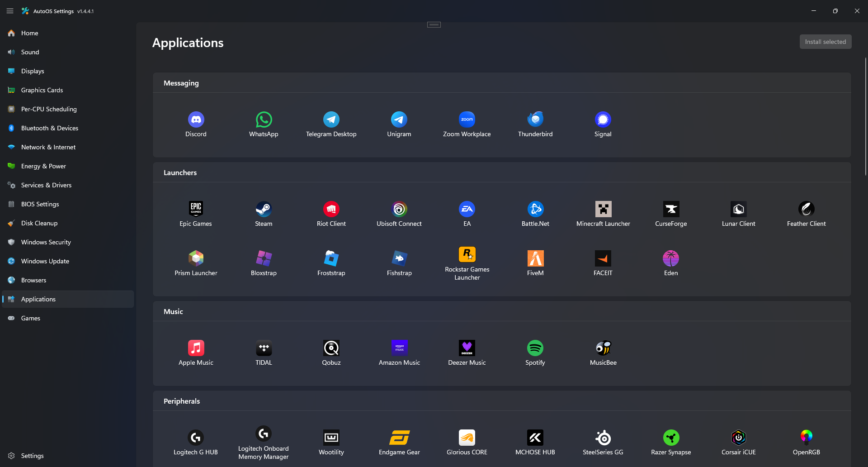Navigate to Energy & Power

coord(68,166)
